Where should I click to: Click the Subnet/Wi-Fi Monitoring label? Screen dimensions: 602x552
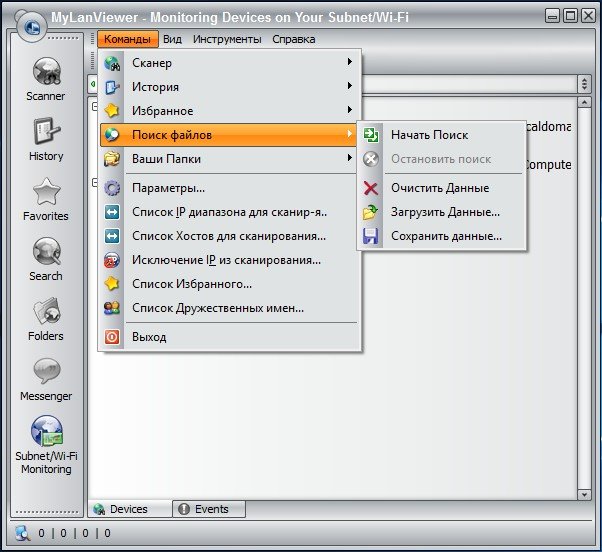pos(46,463)
